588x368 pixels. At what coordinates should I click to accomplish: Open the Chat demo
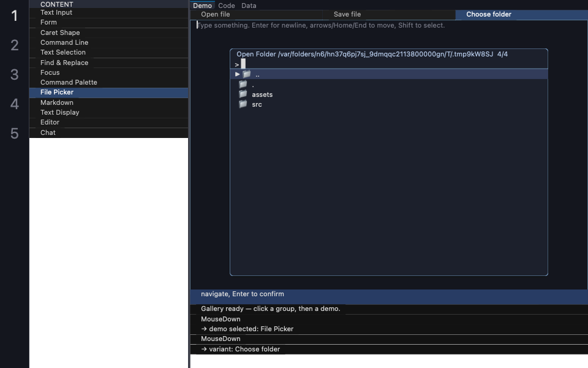click(x=109, y=132)
